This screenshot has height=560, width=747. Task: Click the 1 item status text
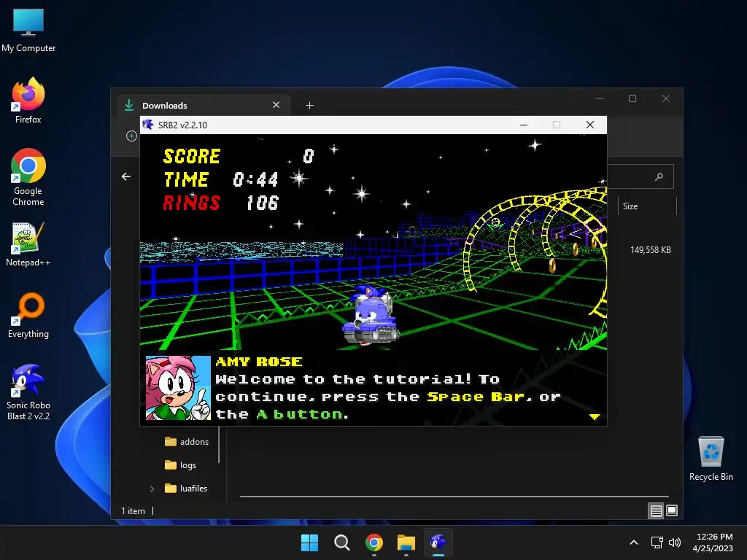point(133,511)
